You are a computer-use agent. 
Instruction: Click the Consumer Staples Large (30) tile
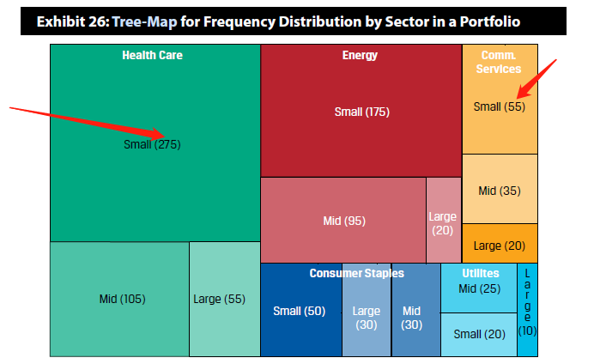pos(367,310)
